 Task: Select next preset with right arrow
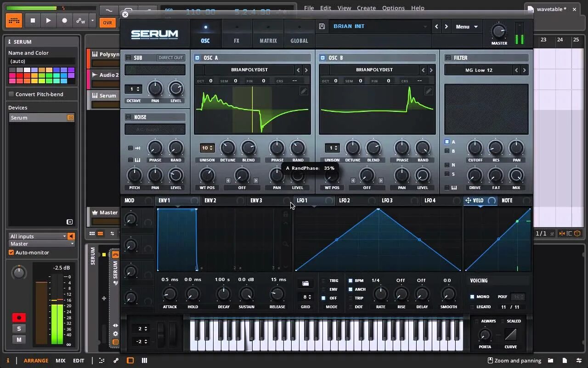[x=446, y=27]
